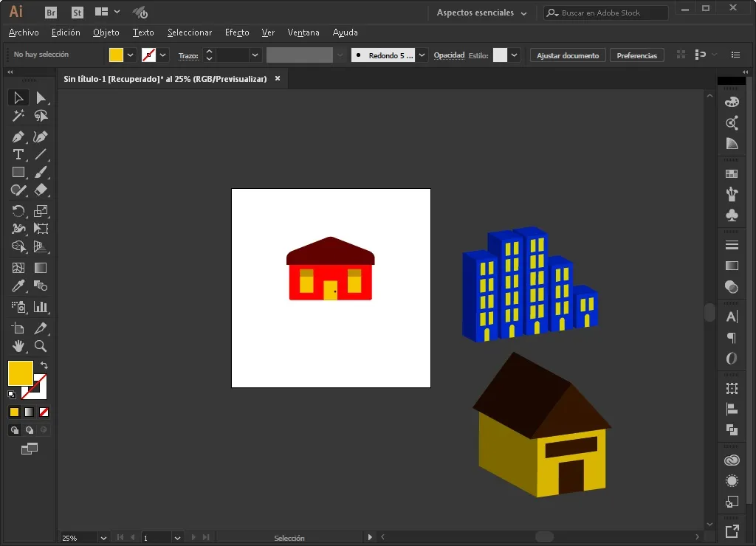Image resolution: width=756 pixels, height=546 pixels.
Task: Select the Symbol Sprayer tool
Action: click(18, 307)
